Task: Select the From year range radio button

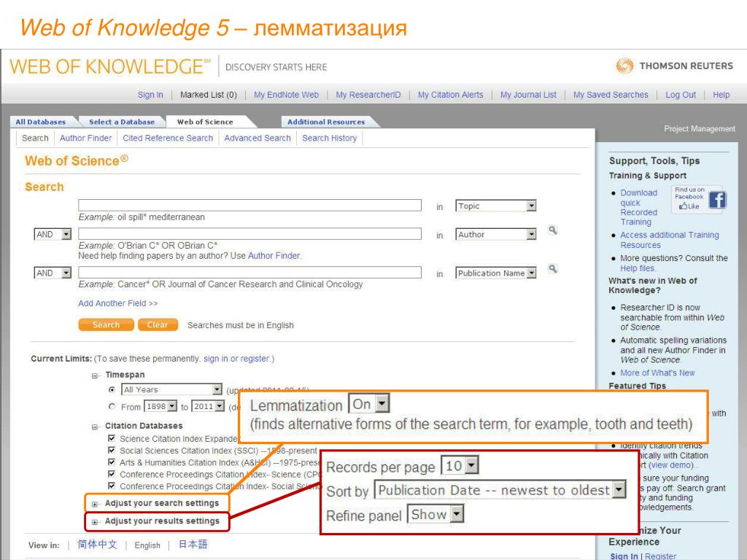Action: (x=112, y=407)
